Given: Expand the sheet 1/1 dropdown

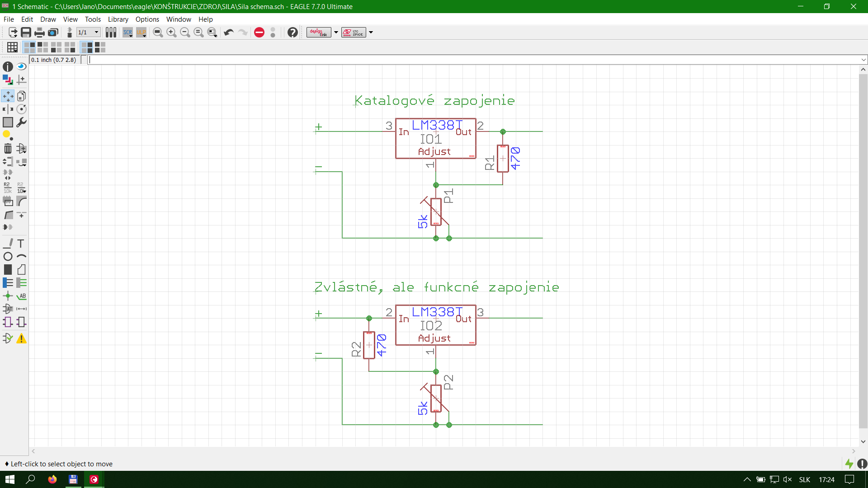Looking at the screenshot, I should 96,33.
